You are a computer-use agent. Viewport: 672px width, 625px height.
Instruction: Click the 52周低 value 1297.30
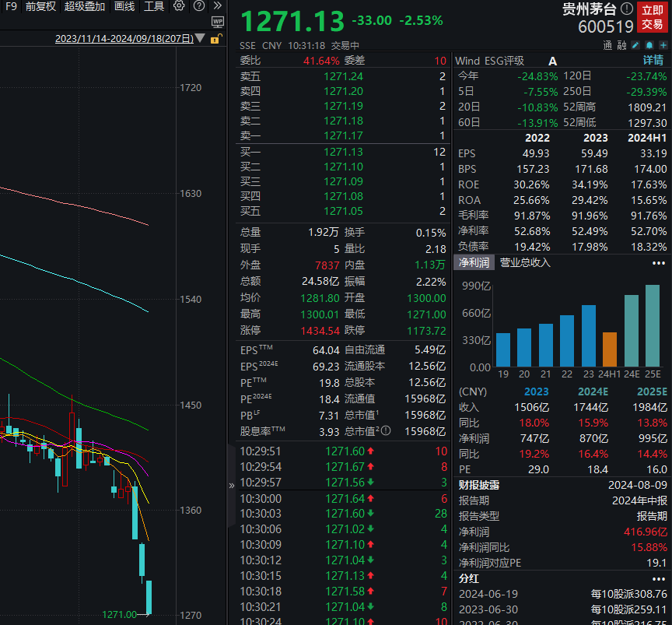point(647,123)
